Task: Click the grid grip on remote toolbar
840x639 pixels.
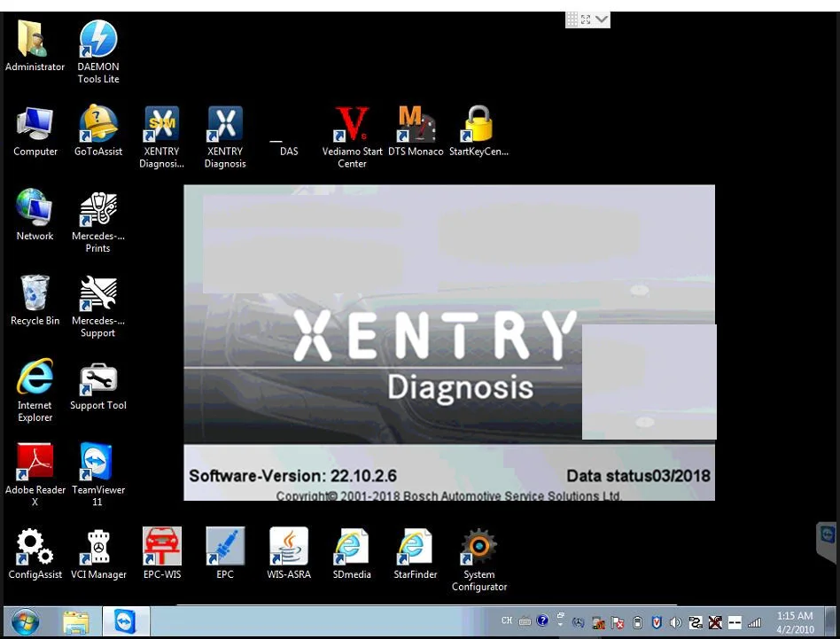Action: pos(572,19)
